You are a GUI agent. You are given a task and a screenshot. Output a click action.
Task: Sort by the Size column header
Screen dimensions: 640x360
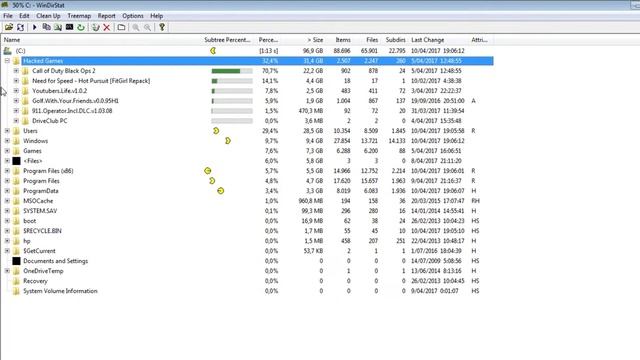(x=304, y=40)
